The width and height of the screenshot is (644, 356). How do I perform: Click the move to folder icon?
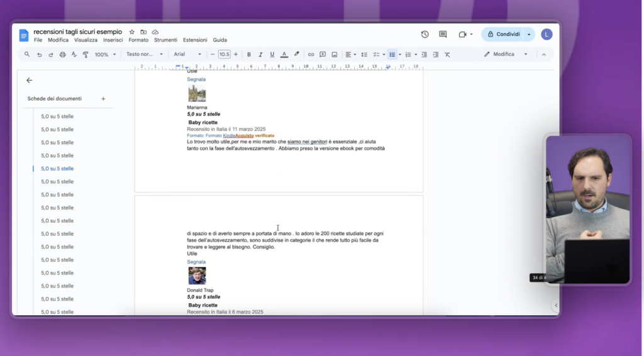coord(143,32)
